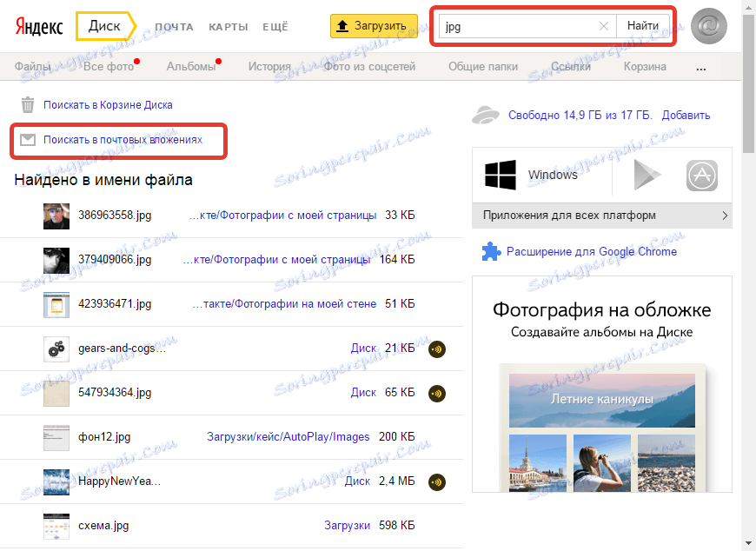The image size is (756, 551).
Task: Toggle the public link indicator on HappyNewYea file
Action: [436, 481]
